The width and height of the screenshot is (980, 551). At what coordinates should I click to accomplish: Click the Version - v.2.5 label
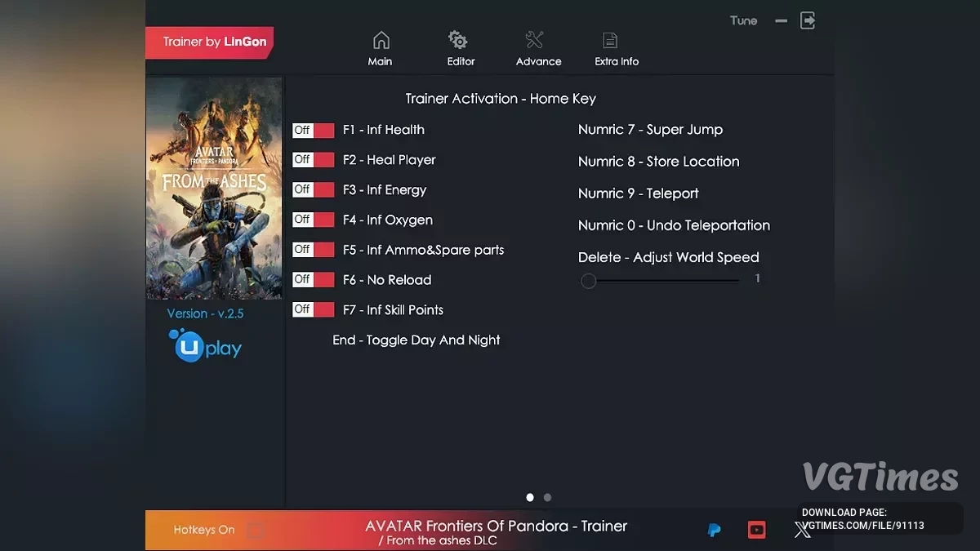[205, 313]
